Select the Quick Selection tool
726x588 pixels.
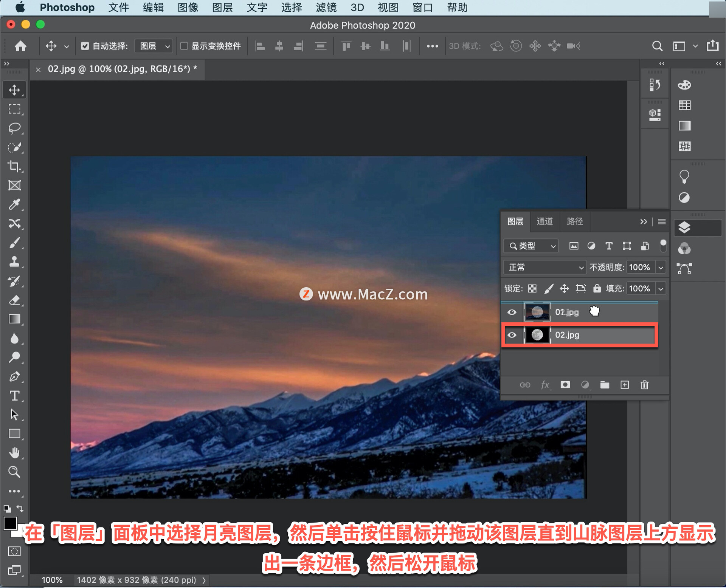14,147
